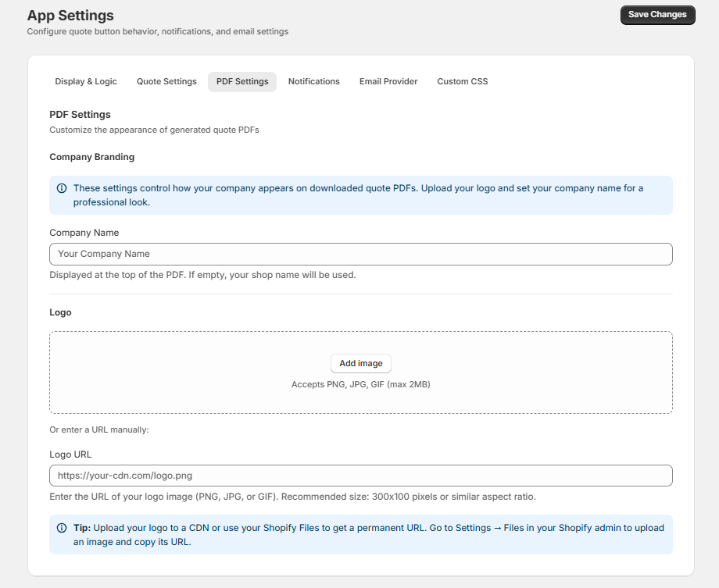Click the info icon in the Tip banner
This screenshot has width=719, height=588.
tap(62, 528)
